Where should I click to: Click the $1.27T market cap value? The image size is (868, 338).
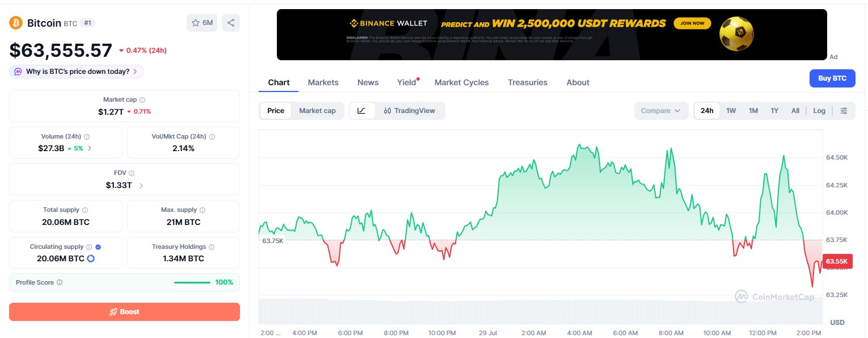coord(111,111)
